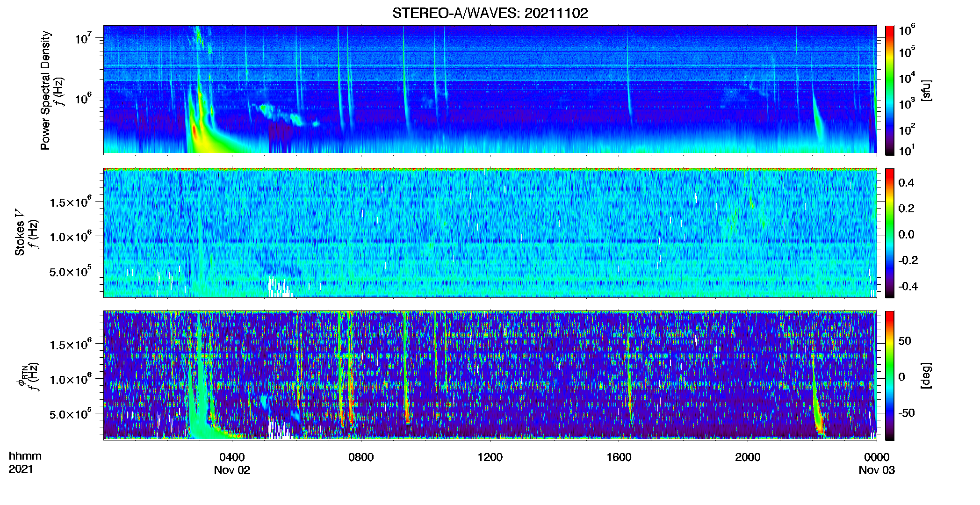Click the 50 degree colorbar value
Viewport: 980px width, 505px height.
(904, 341)
